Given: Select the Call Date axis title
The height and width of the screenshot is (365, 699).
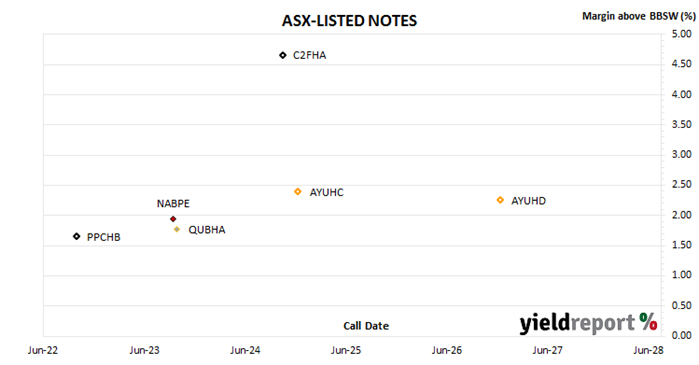Looking at the screenshot, I should pos(366,326).
